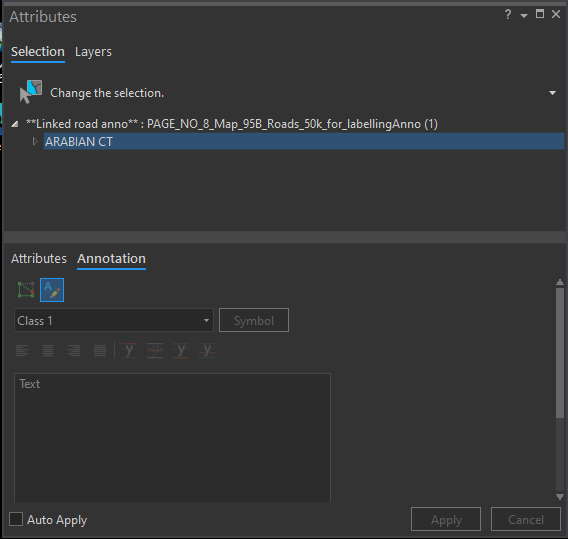
Task: Click the fourth y vertical alignment icon
Action: [207, 350]
